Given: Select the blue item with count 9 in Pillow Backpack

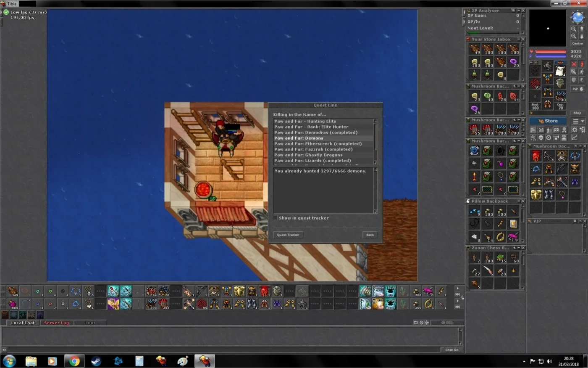Looking at the screenshot, I should tap(475, 211).
